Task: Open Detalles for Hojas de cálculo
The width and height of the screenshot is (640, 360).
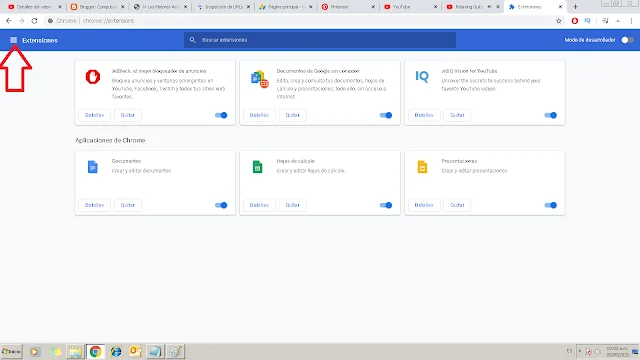Action: coord(259,205)
